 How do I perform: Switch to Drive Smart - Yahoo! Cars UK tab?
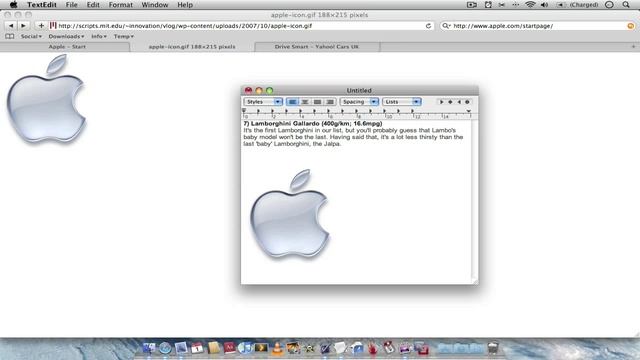[317, 47]
